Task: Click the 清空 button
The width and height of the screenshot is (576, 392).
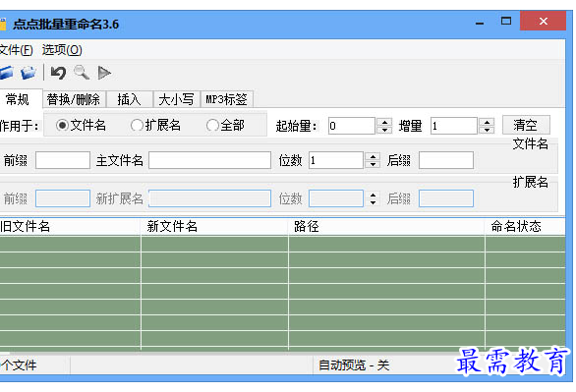Action: (x=526, y=125)
